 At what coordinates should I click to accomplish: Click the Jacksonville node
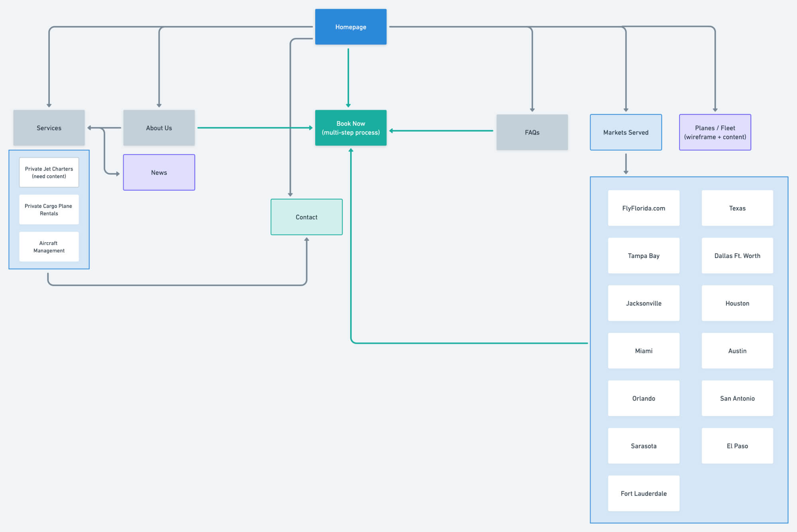pyautogui.click(x=643, y=303)
